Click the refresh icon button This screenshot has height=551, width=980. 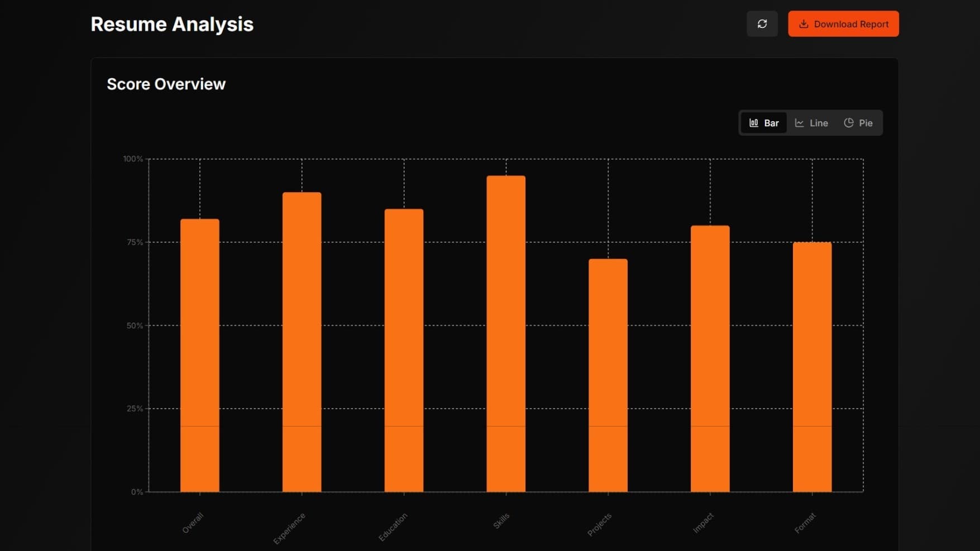(762, 24)
